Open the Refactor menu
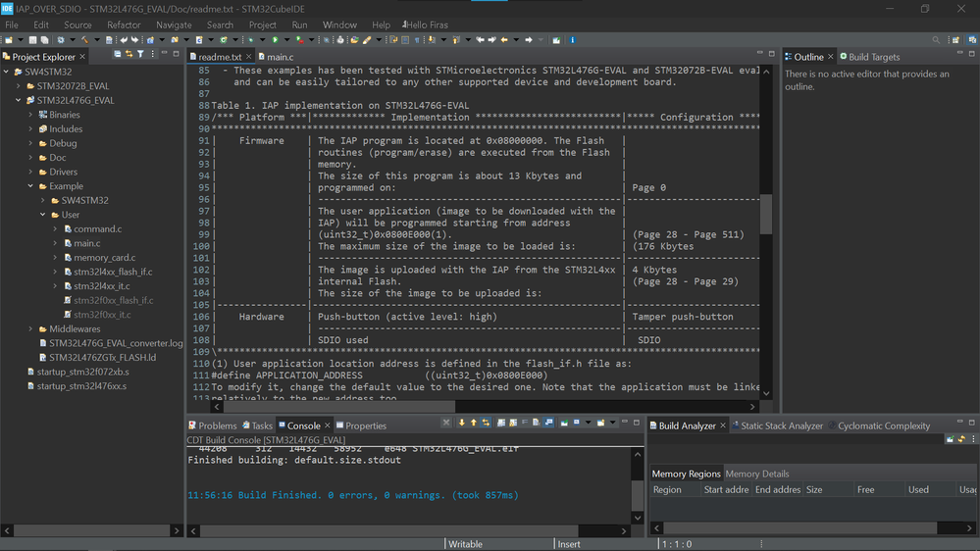 [124, 25]
